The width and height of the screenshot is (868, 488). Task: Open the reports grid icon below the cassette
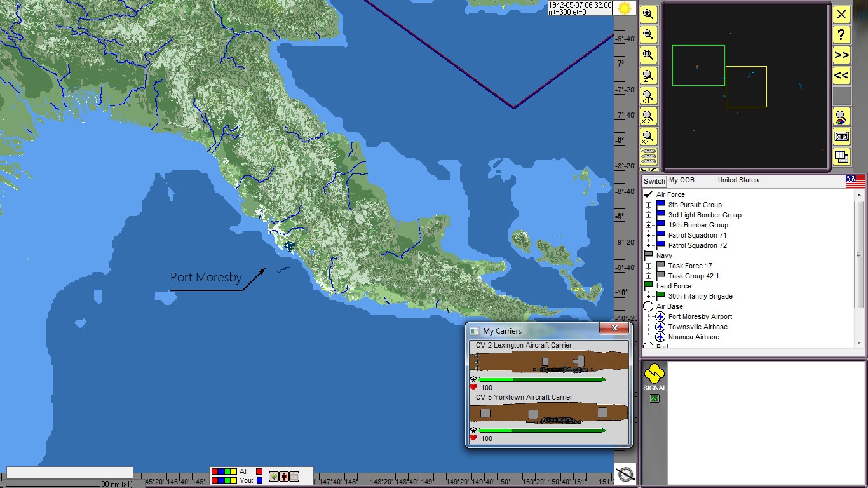[841, 157]
